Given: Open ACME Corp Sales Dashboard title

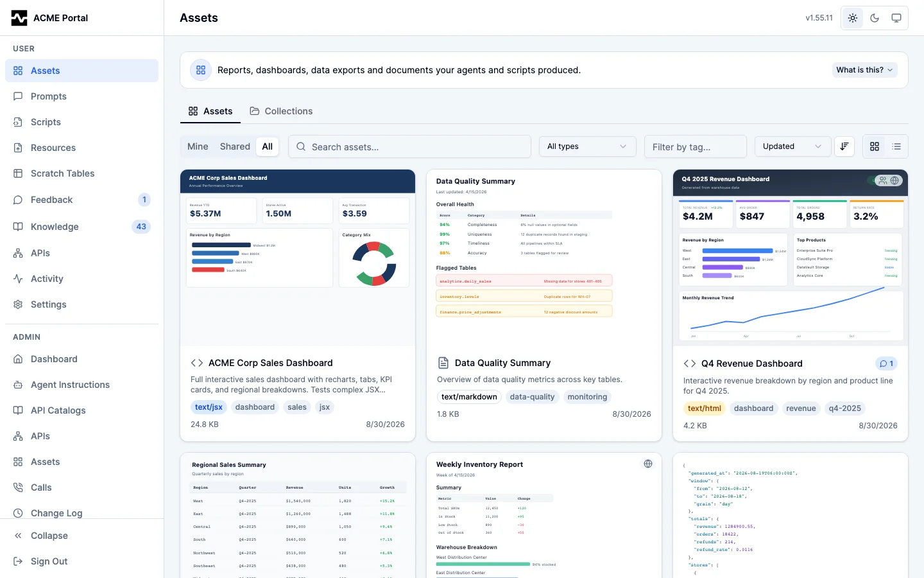Looking at the screenshot, I should coord(271,363).
